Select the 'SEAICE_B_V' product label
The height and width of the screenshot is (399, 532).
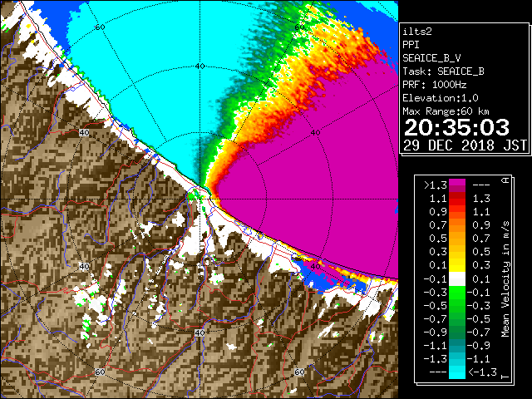[x=431, y=58]
